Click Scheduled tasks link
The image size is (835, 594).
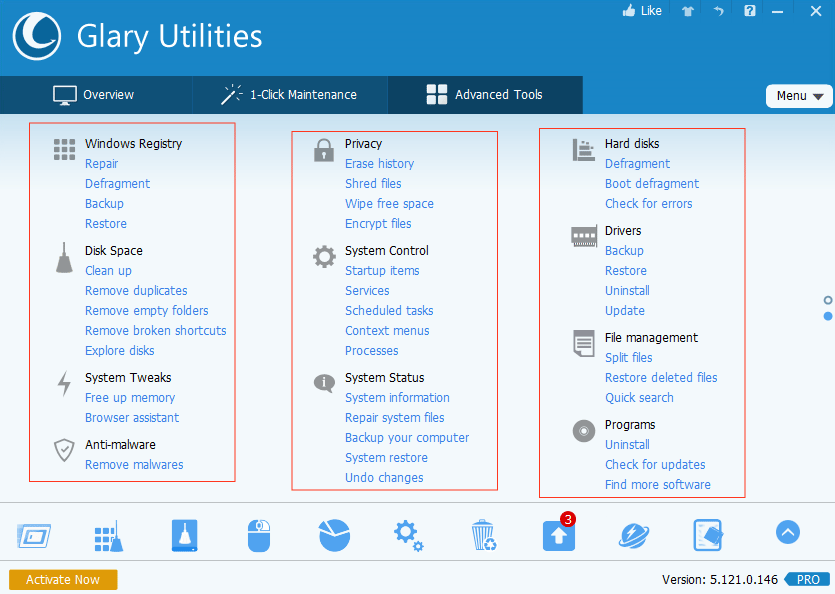click(x=389, y=311)
